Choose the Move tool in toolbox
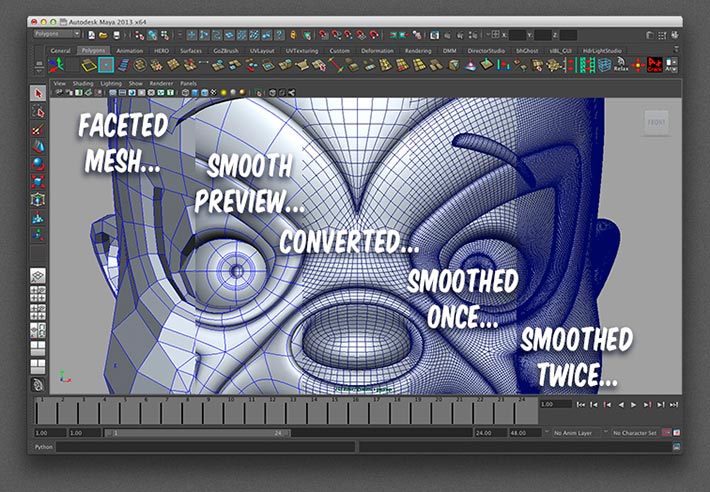Viewport: 710px width, 492px height. (x=39, y=146)
